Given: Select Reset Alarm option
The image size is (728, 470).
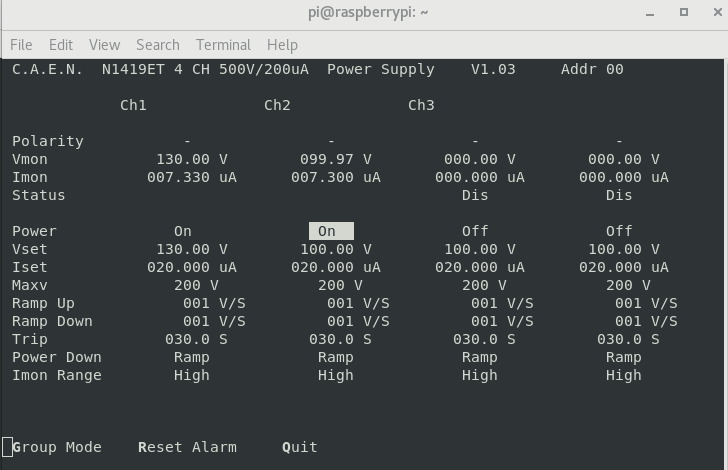Looking at the screenshot, I should click(188, 447).
